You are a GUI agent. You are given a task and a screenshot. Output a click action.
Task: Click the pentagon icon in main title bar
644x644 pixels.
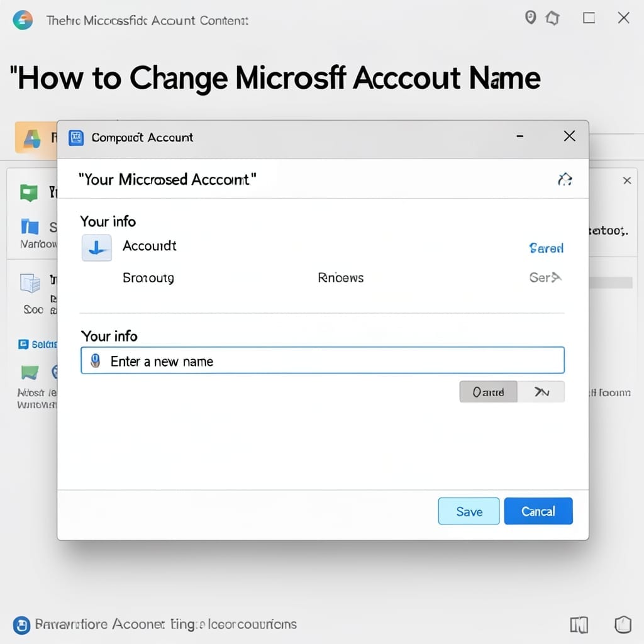(x=552, y=18)
